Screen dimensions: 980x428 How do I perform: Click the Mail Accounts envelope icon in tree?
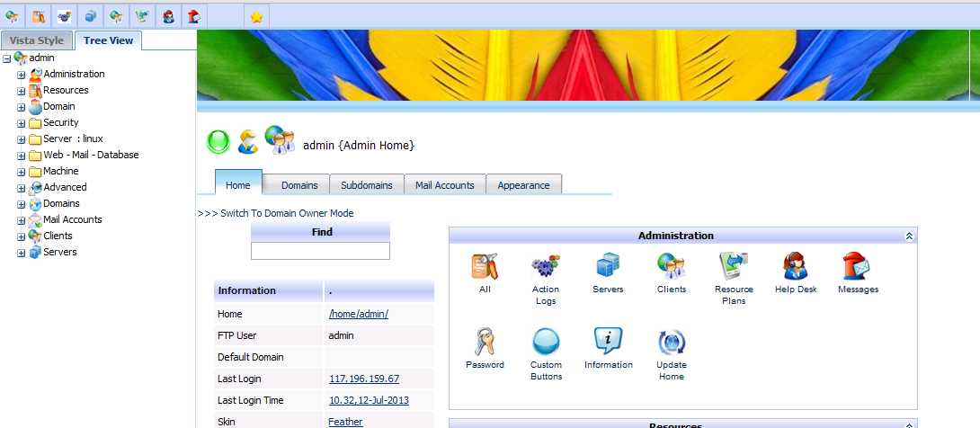(36, 220)
